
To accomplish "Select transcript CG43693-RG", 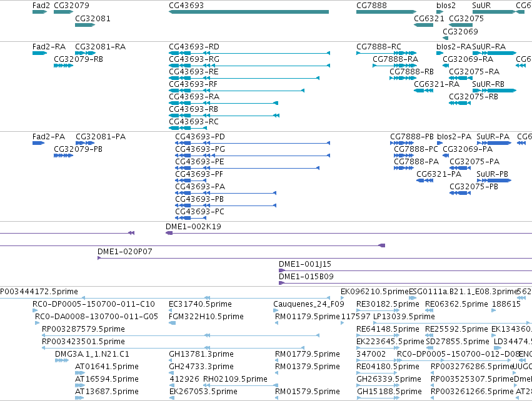I will click(249, 66).
